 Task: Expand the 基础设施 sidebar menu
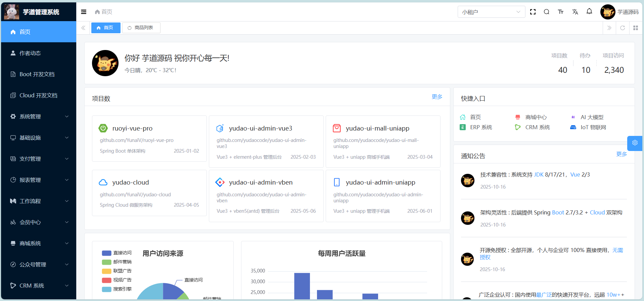pos(39,138)
